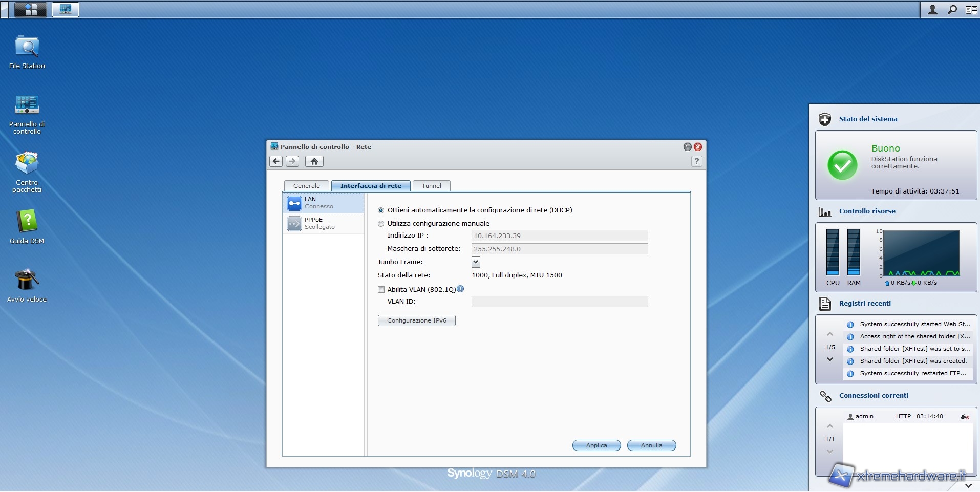Switch to the Generale tab
The width and height of the screenshot is (980, 492).
pos(306,186)
